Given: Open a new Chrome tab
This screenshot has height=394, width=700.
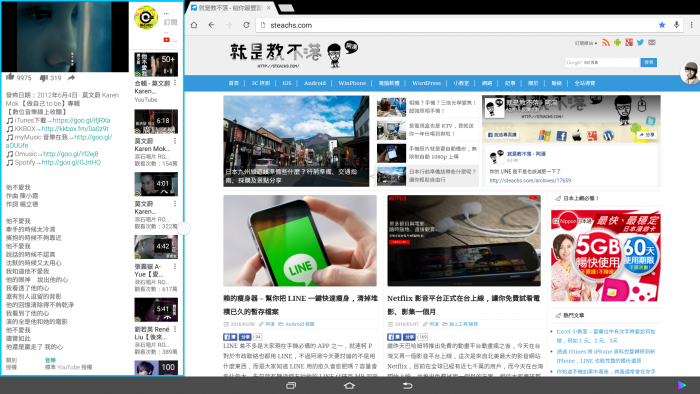Looking at the screenshot, I should [x=286, y=8].
